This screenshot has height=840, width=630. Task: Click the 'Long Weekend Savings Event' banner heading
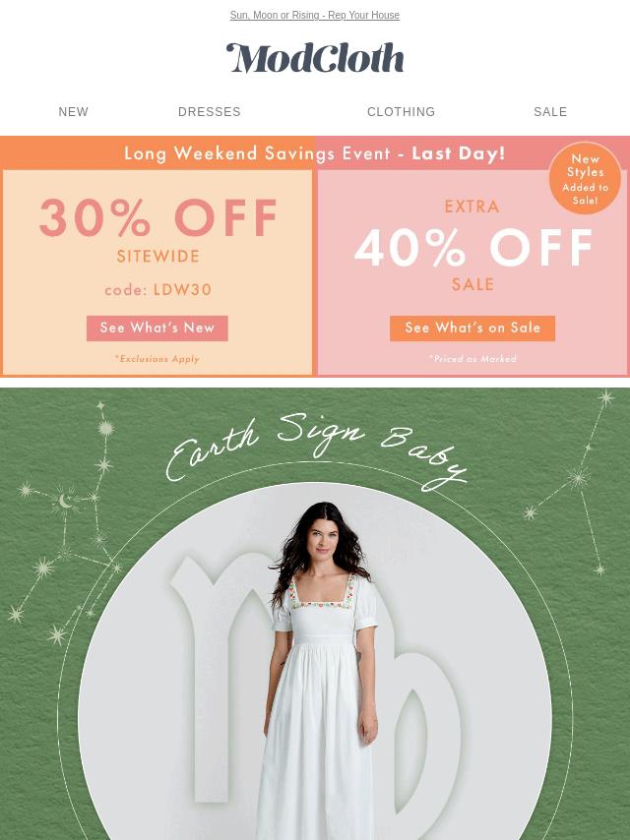(x=315, y=153)
